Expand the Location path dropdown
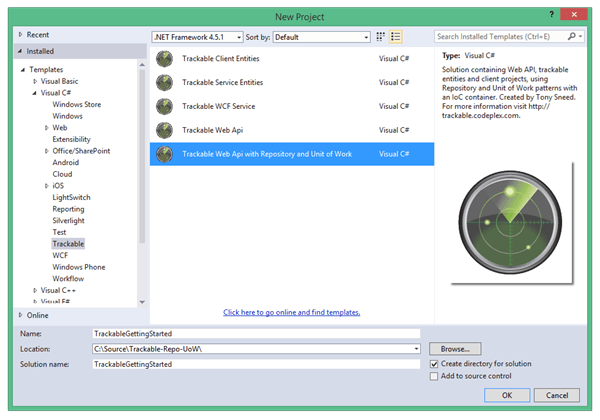This screenshot has width=600, height=420. (x=415, y=348)
